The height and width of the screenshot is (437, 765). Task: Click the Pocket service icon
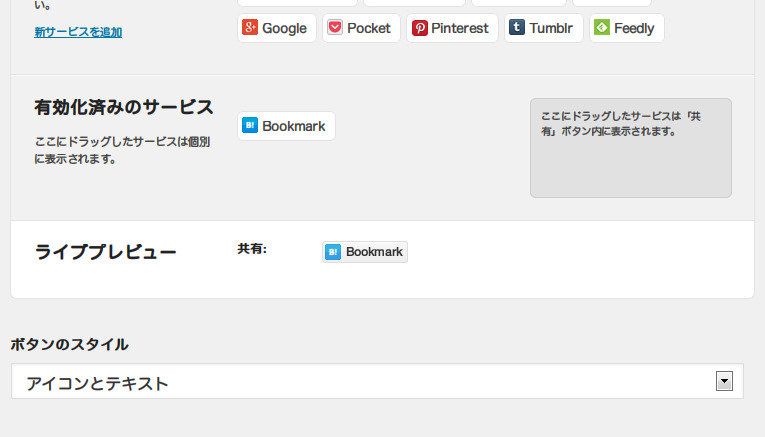(336, 28)
